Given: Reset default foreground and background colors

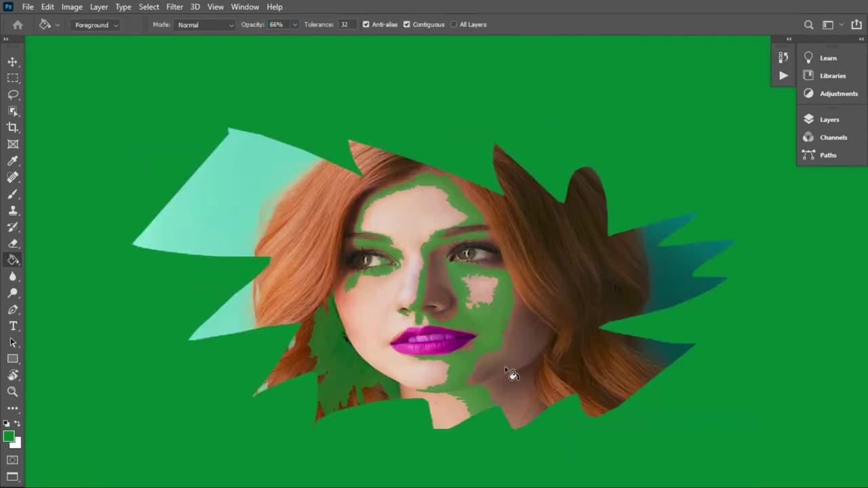Looking at the screenshot, I should [x=7, y=424].
